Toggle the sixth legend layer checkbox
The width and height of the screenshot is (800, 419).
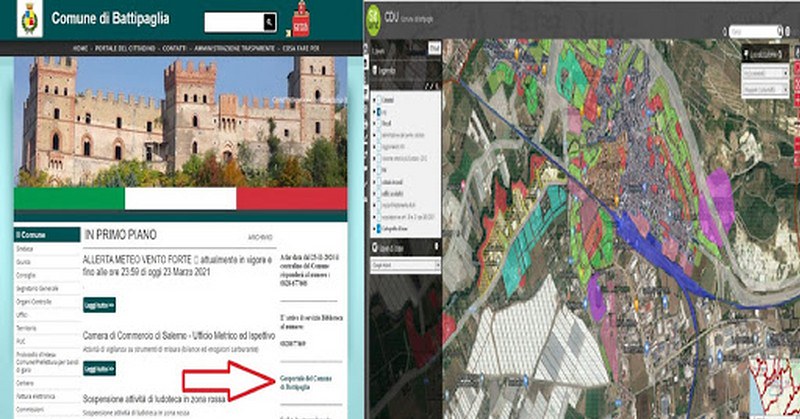click(x=378, y=158)
